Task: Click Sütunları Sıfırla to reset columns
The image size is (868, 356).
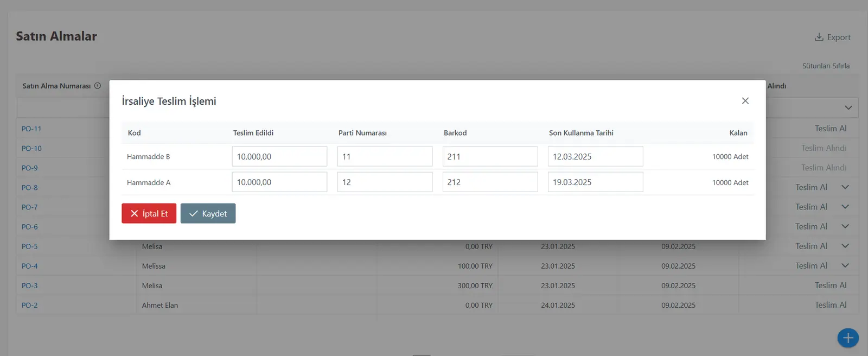Action: 826,66
